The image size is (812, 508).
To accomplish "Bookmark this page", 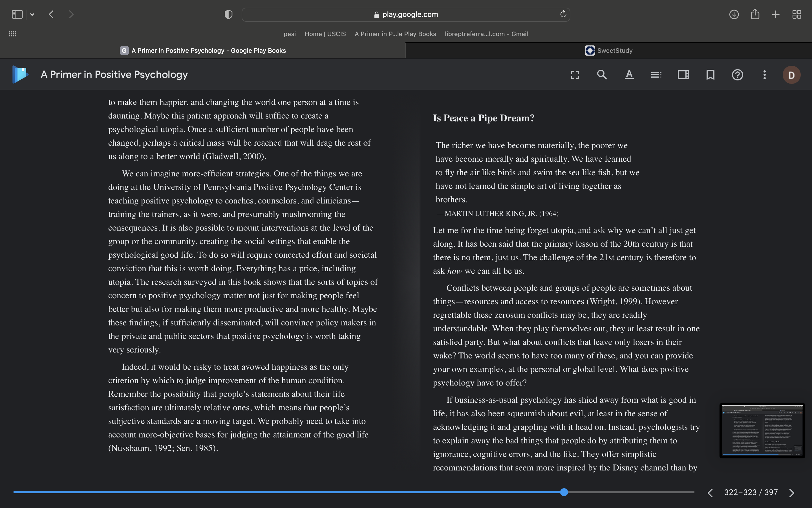I will point(710,75).
